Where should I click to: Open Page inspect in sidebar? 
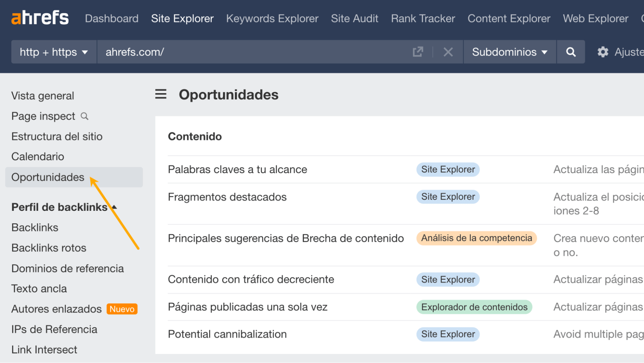coord(43,116)
